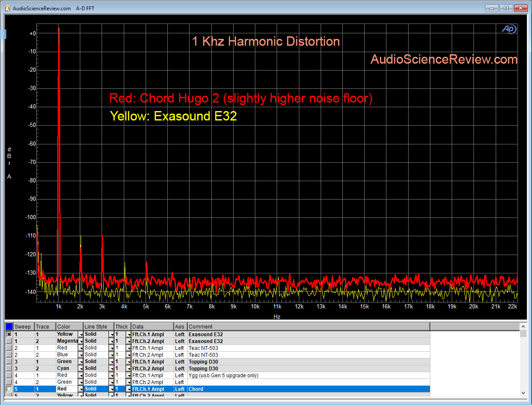Show the Ygg (usb Gen 5 upgrade only) trace
The height and width of the screenshot is (405, 532).
pyautogui.click(x=9, y=375)
